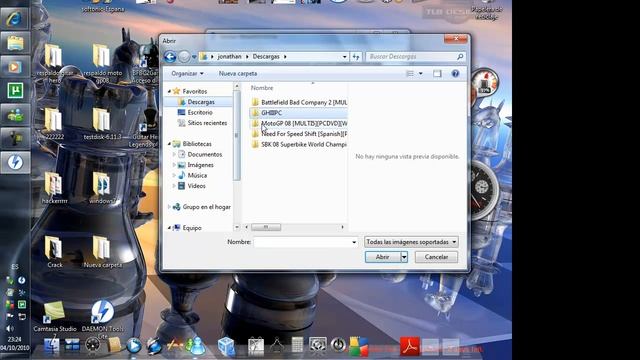Collapse the Bibliotecas tree group

[169, 144]
